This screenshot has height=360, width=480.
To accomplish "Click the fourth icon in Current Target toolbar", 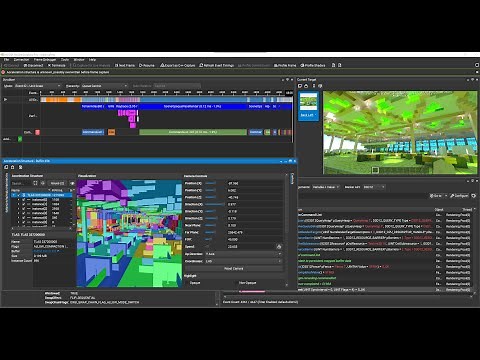I will click(x=320, y=86).
